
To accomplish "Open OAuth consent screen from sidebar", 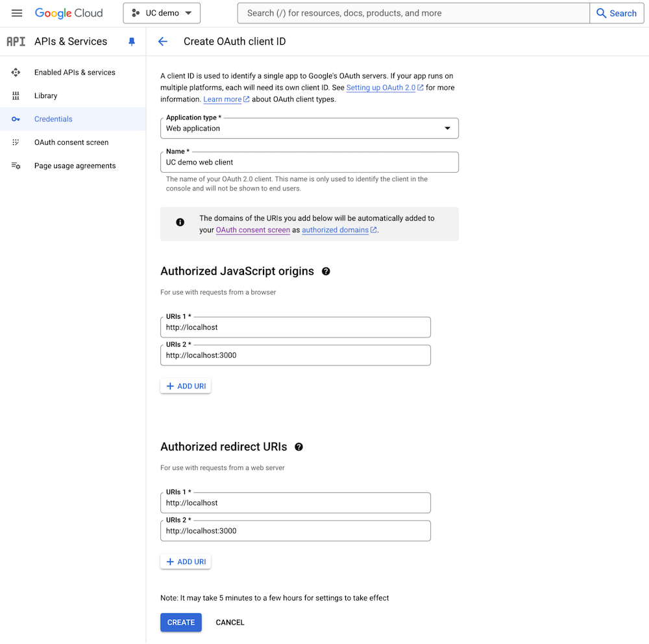I will click(x=73, y=142).
